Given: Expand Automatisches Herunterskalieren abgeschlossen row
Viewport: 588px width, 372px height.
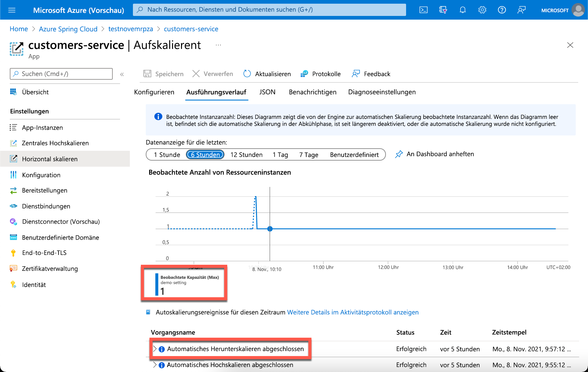Looking at the screenshot, I should [x=155, y=349].
